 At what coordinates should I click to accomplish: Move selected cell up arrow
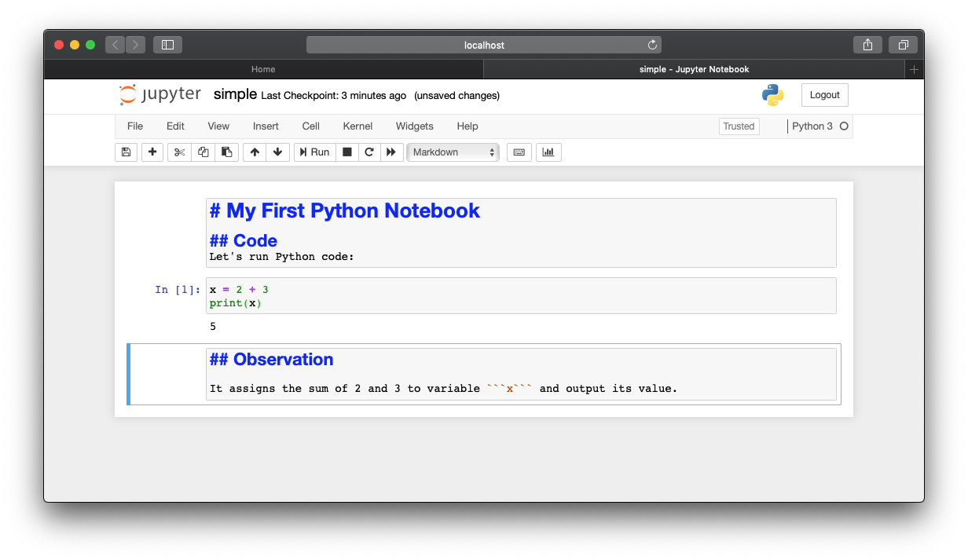pyautogui.click(x=255, y=152)
